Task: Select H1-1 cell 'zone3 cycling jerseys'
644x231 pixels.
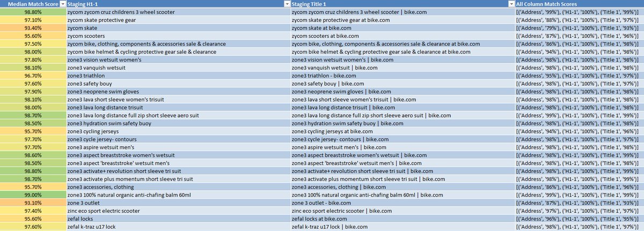Action: (x=179, y=132)
